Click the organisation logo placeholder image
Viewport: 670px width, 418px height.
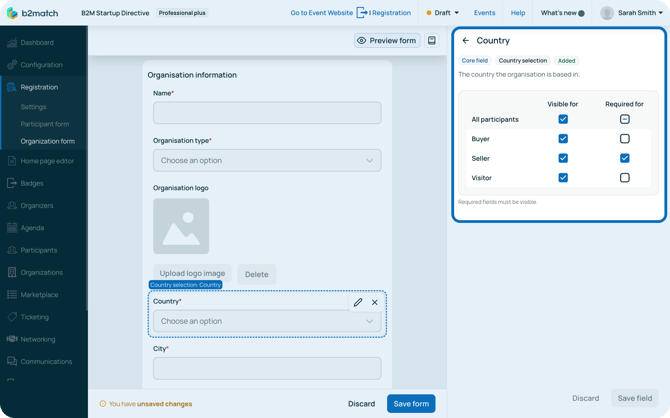pos(181,226)
